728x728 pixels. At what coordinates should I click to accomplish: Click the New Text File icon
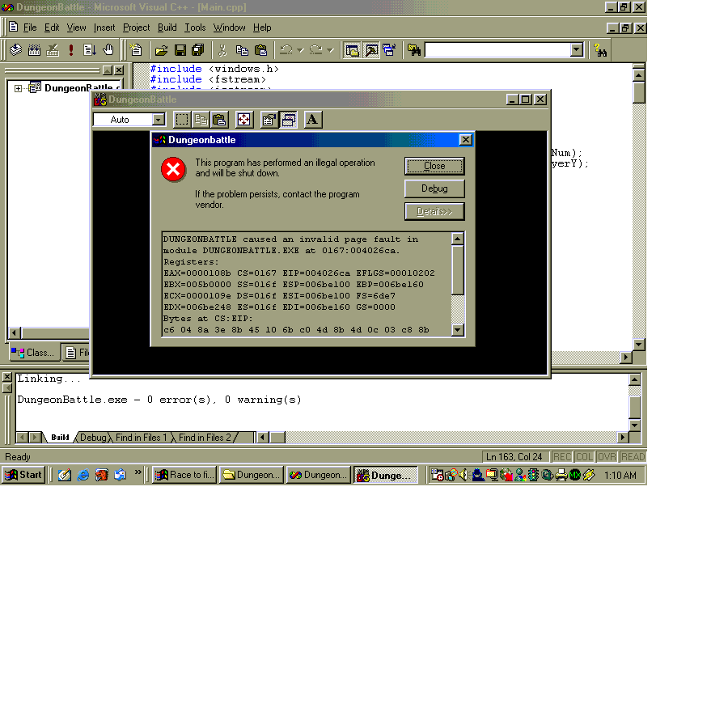coord(136,49)
